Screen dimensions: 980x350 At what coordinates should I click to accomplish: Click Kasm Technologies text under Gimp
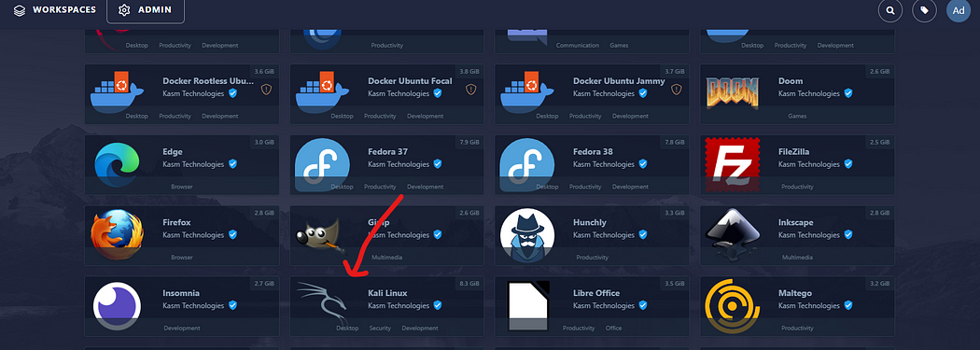pyautogui.click(x=399, y=235)
